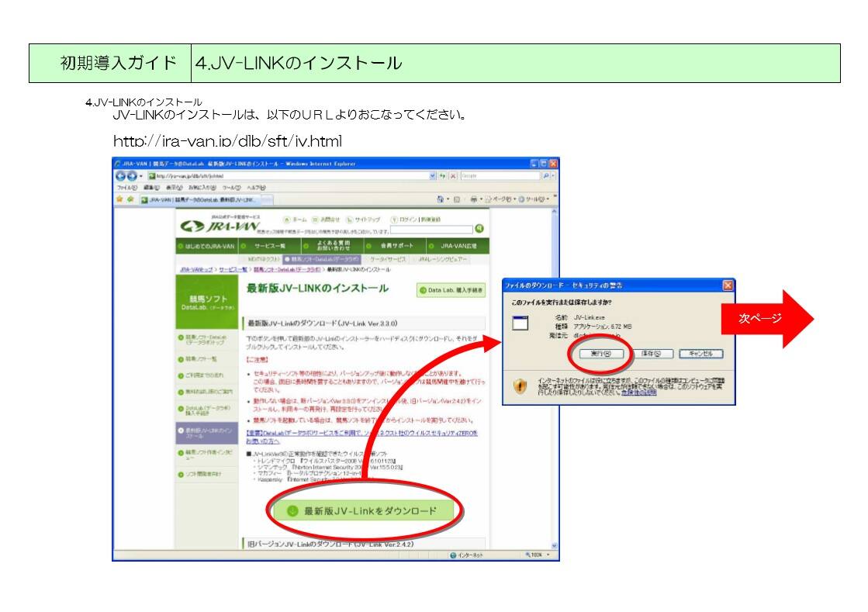The width and height of the screenshot is (868, 612).
Task: Click the Feeds icon in the IE command bar
Action: pyautogui.click(x=457, y=199)
